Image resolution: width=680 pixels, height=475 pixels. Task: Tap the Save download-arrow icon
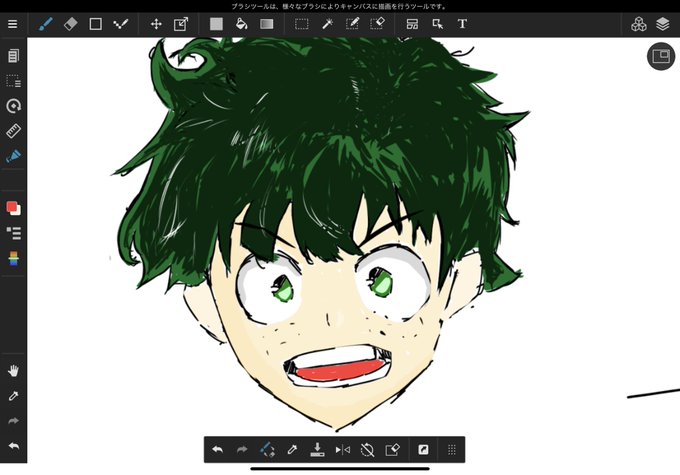click(x=317, y=449)
